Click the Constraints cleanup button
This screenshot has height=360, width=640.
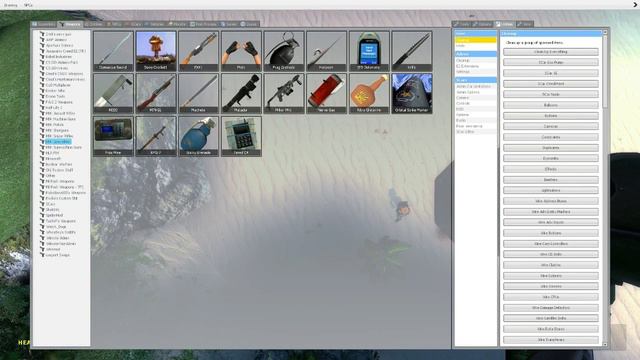click(x=551, y=137)
